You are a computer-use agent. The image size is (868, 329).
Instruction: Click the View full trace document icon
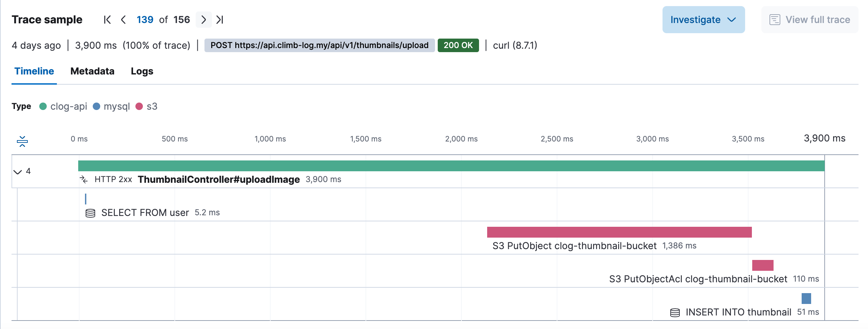775,20
